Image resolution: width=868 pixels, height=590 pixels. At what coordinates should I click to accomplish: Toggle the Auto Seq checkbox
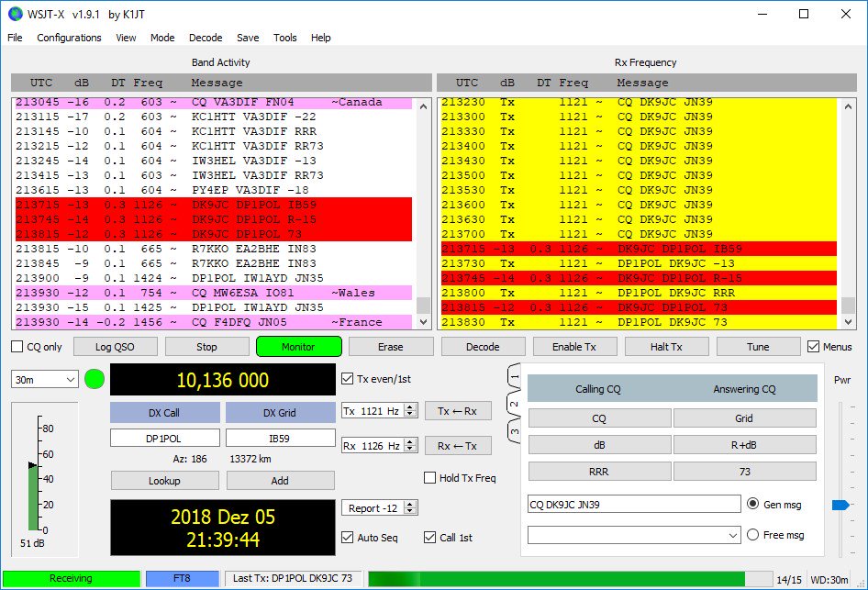[x=347, y=538]
